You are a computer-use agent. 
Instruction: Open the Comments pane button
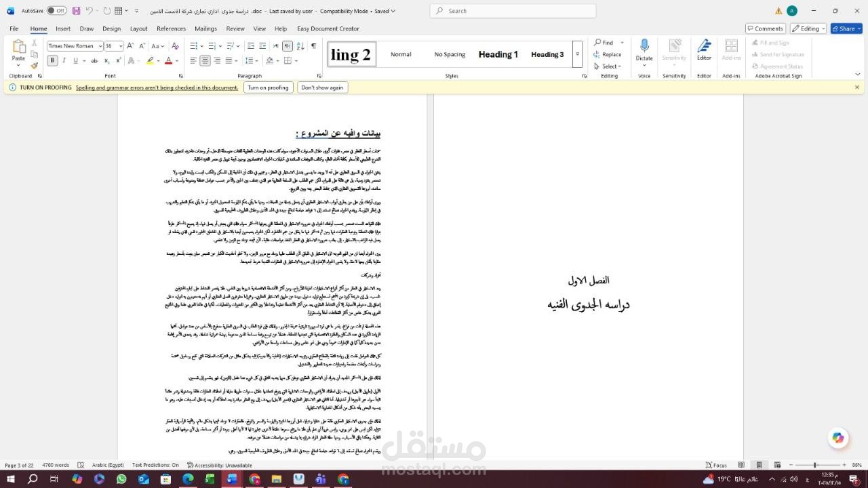pos(765,28)
